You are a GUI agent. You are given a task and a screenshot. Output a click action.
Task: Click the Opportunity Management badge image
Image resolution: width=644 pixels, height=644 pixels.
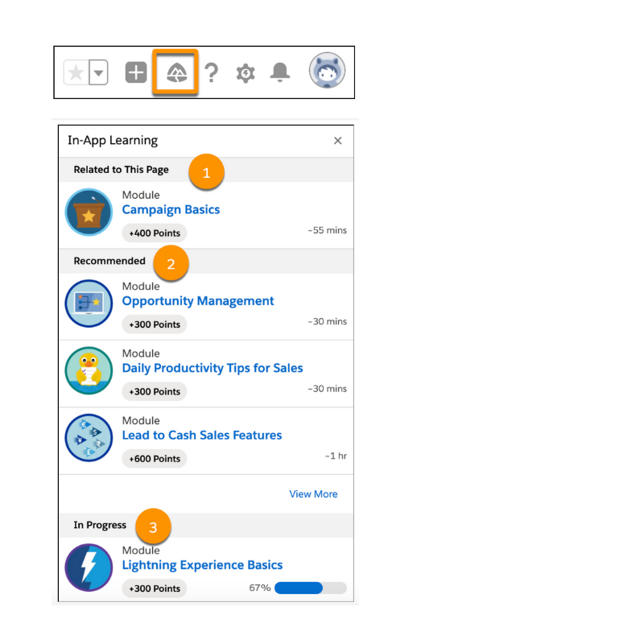[x=89, y=303]
